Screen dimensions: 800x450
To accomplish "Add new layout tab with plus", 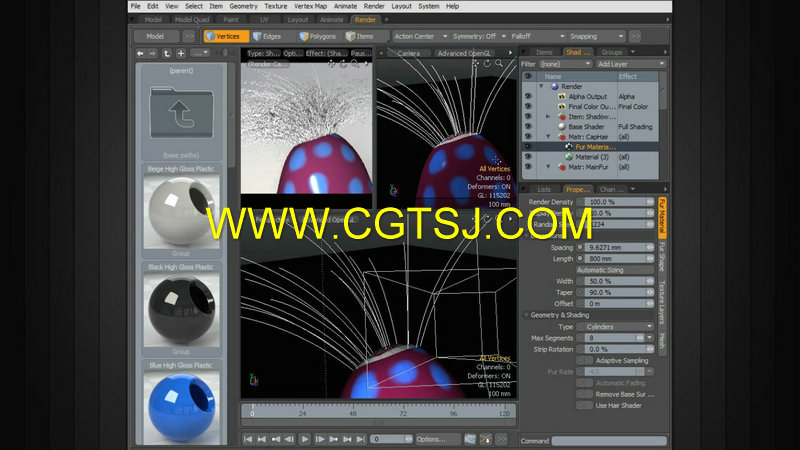I will tap(386, 19).
